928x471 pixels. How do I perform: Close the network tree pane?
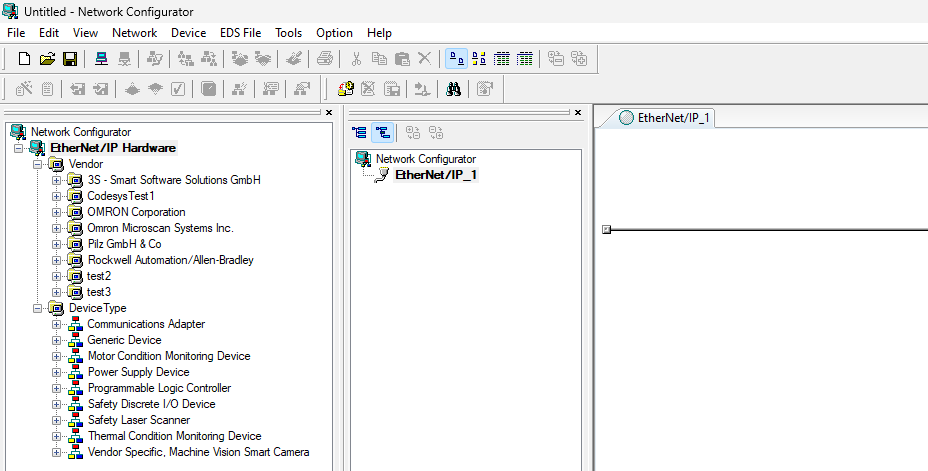(578, 112)
